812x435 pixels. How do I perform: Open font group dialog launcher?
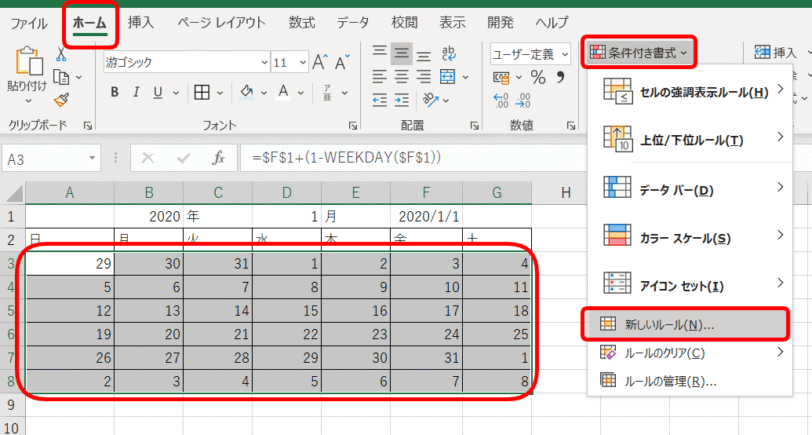coord(353,125)
